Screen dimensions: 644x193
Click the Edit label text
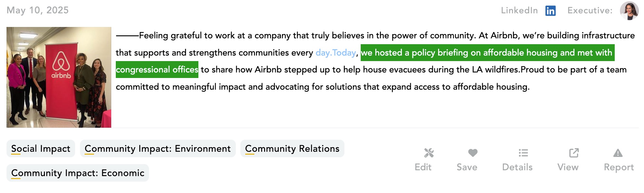pyautogui.click(x=423, y=167)
